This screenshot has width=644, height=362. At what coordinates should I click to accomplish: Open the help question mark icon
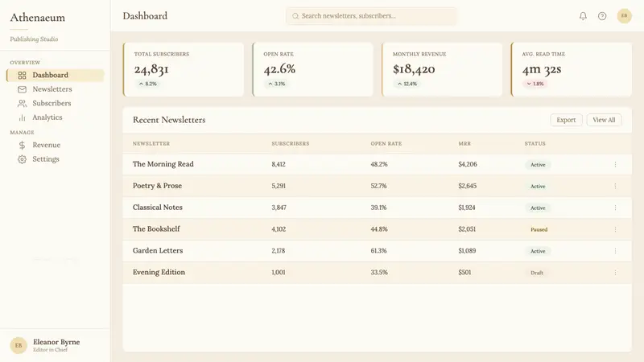click(602, 16)
